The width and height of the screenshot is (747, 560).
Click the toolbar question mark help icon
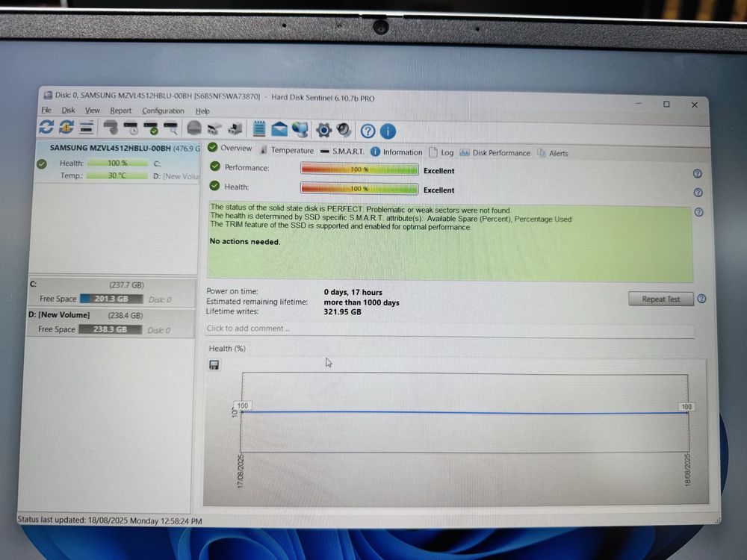pyautogui.click(x=368, y=131)
